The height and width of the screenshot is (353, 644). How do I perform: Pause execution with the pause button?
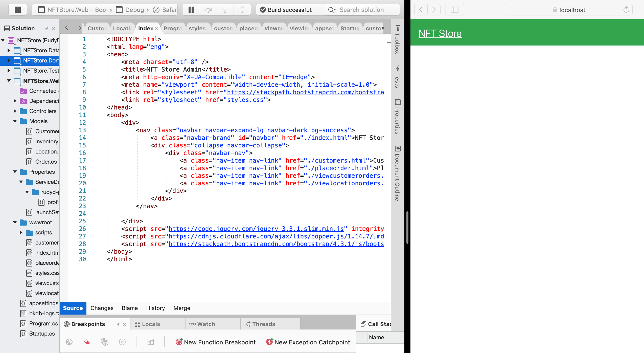point(191,10)
